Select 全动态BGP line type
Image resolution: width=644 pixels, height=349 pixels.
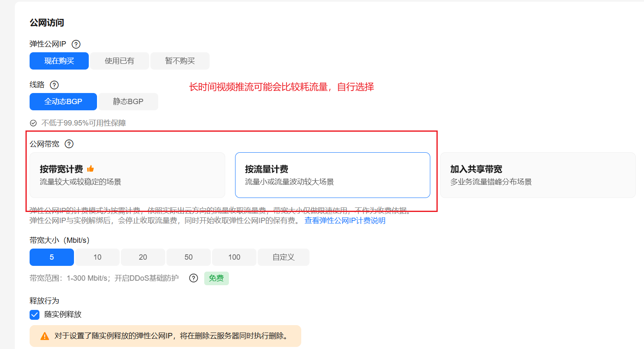pyautogui.click(x=63, y=102)
